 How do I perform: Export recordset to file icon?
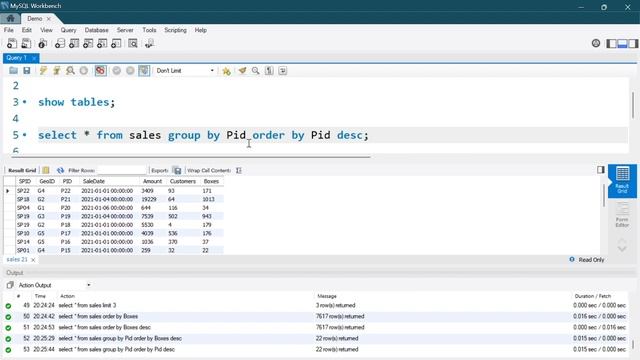pos(177,170)
